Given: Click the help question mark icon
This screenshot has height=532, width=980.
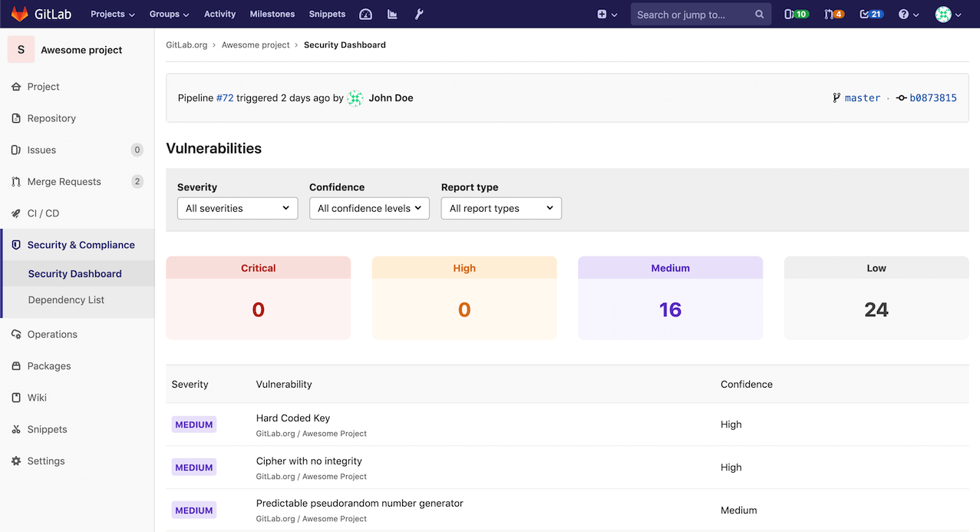Looking at the screenshot, I should pyautogui.click(x=908, y=14).
